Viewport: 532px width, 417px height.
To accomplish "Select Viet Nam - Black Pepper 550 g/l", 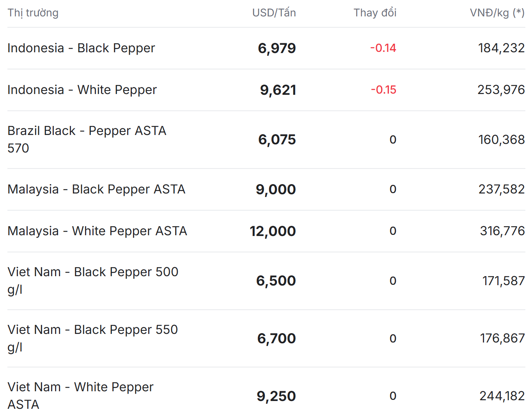I will pos(92,338).
